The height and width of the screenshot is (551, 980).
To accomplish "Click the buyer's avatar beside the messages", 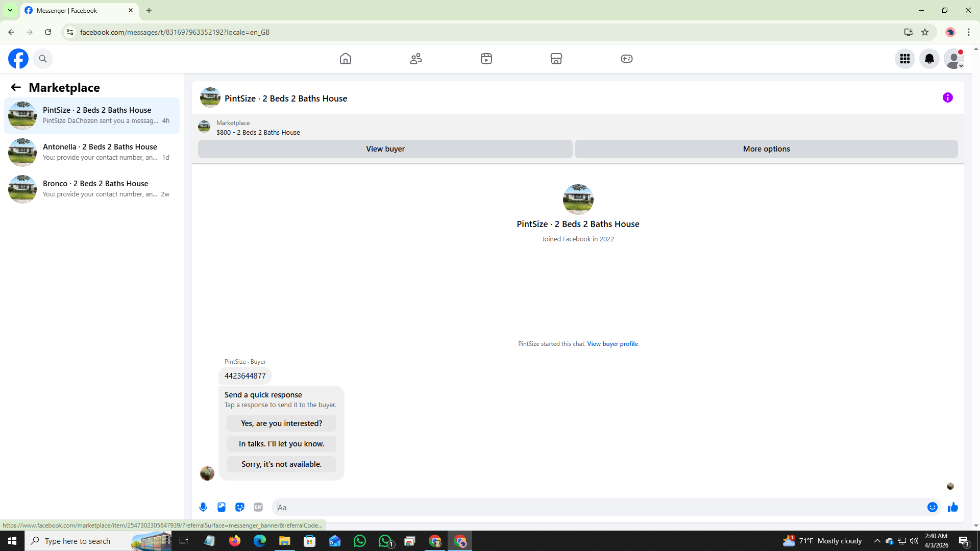I will (207, 473).
